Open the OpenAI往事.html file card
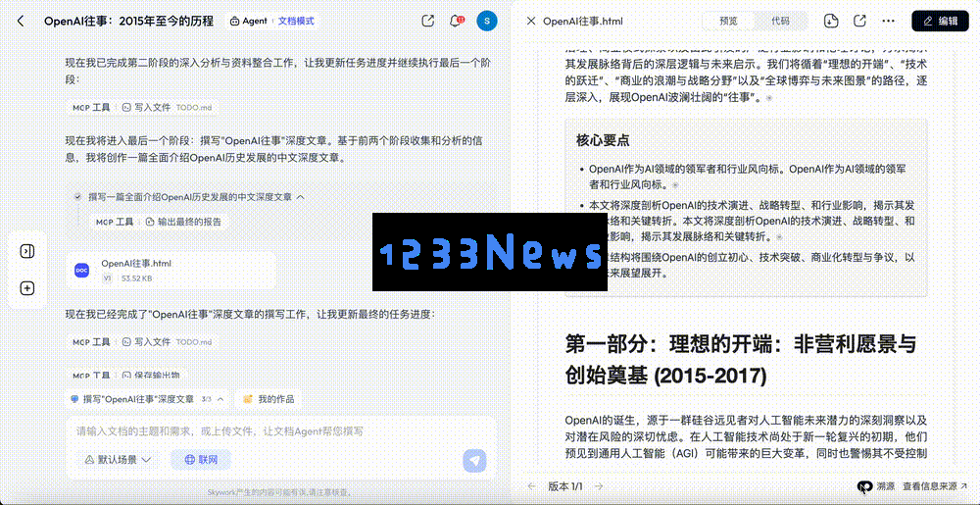The image size is (980, 505). tap(171, 270)
